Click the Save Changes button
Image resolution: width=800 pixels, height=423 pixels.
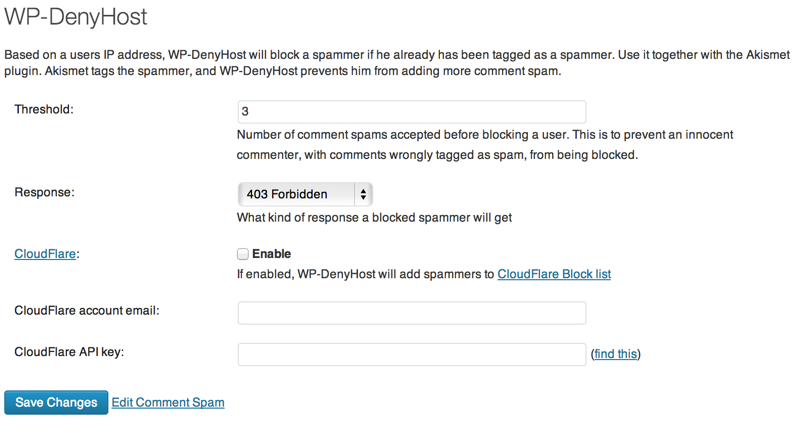point(56,403)
